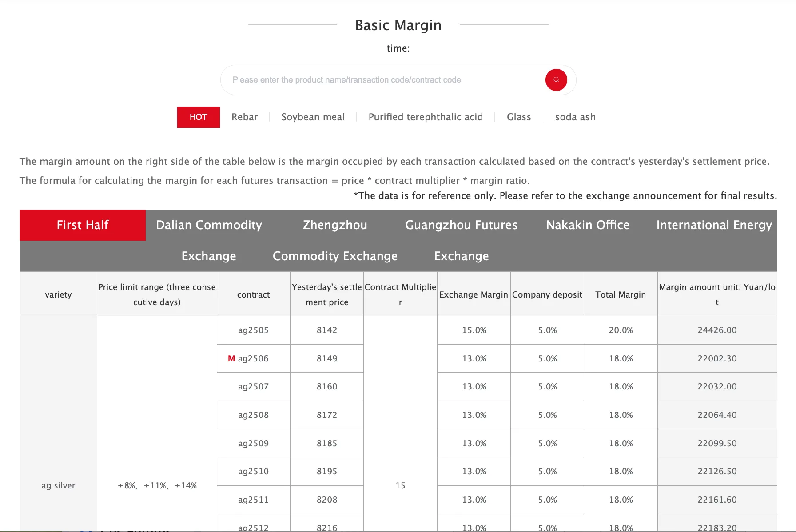Click margin amount 22161.60
796x532 pixels.
pyautogui.click(x=717, y=500)
